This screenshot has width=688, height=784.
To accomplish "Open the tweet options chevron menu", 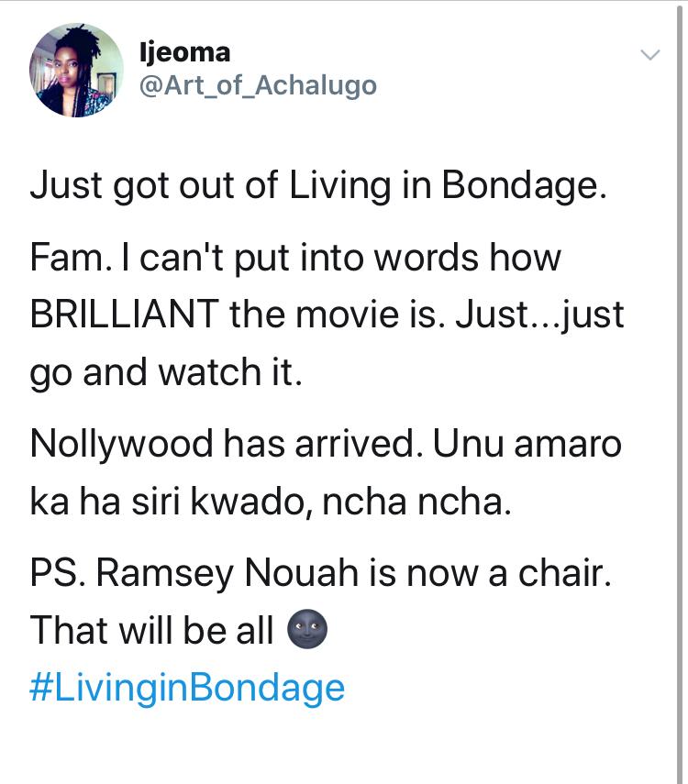I will 649,56.
